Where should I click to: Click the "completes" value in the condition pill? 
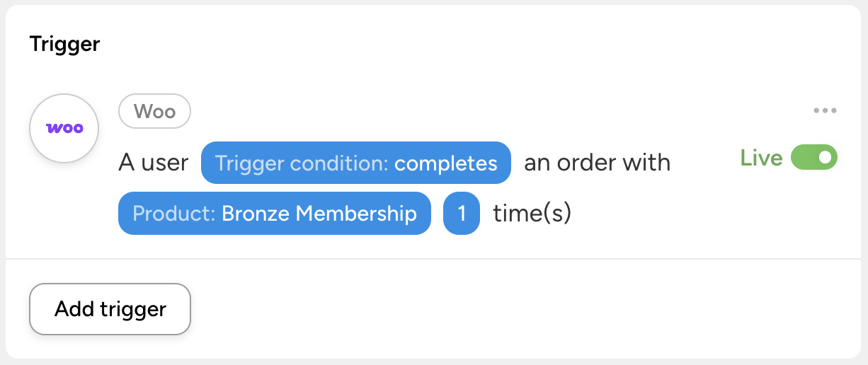[445, 163]
